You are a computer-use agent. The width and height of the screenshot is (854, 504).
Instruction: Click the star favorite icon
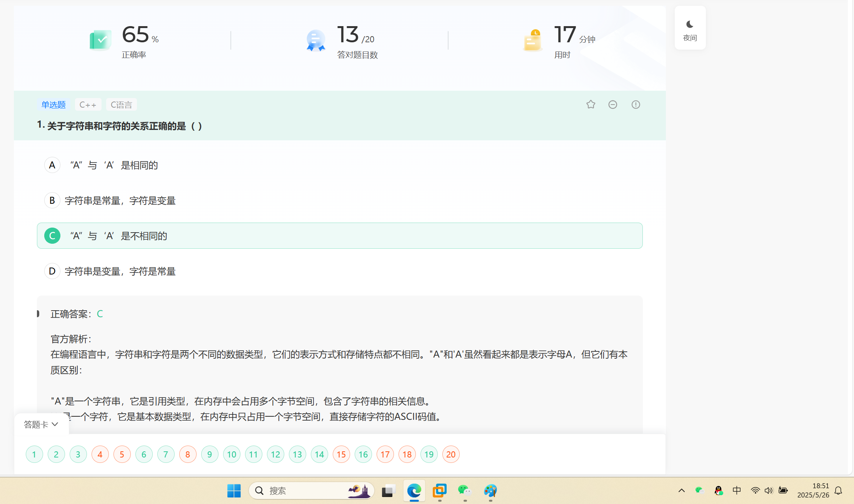pyautogui.click(x=591, y=105)
